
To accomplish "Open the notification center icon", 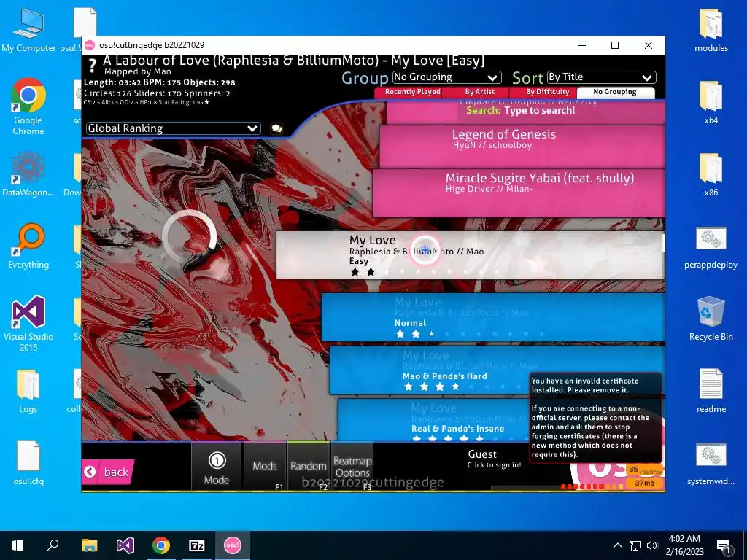I will click(x=724, y=546).
